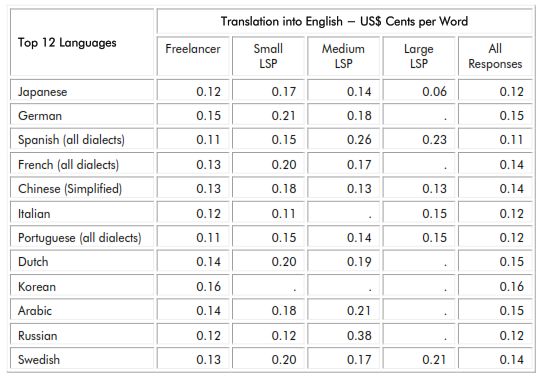The image size is (543, 383).
Task: Click the All Responses header
Action: pos(495,56)
